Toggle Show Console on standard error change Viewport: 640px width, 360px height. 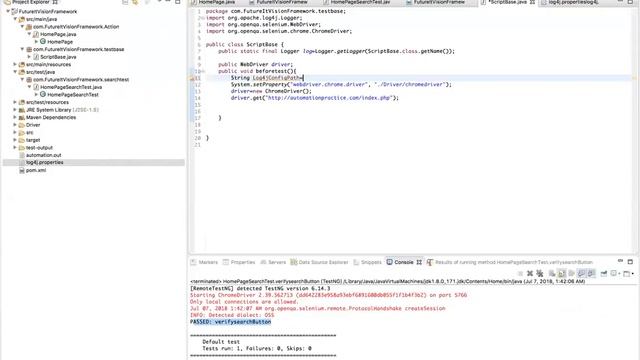(x=591, y=273)
